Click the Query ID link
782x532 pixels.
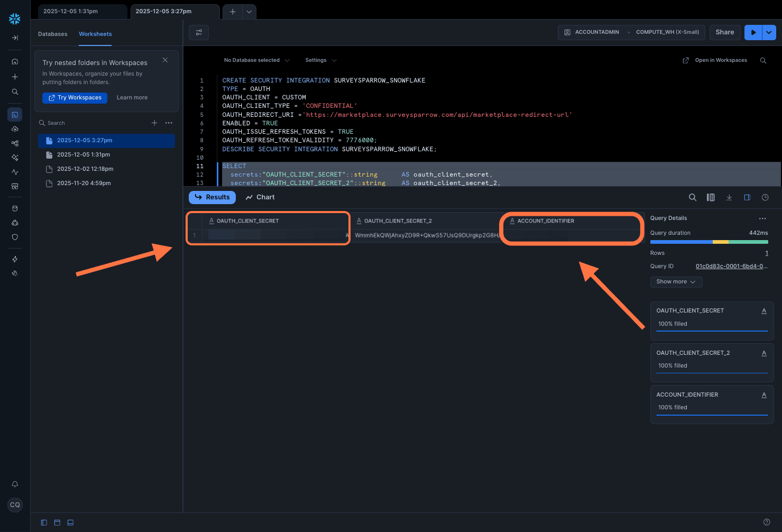[731, 266]
